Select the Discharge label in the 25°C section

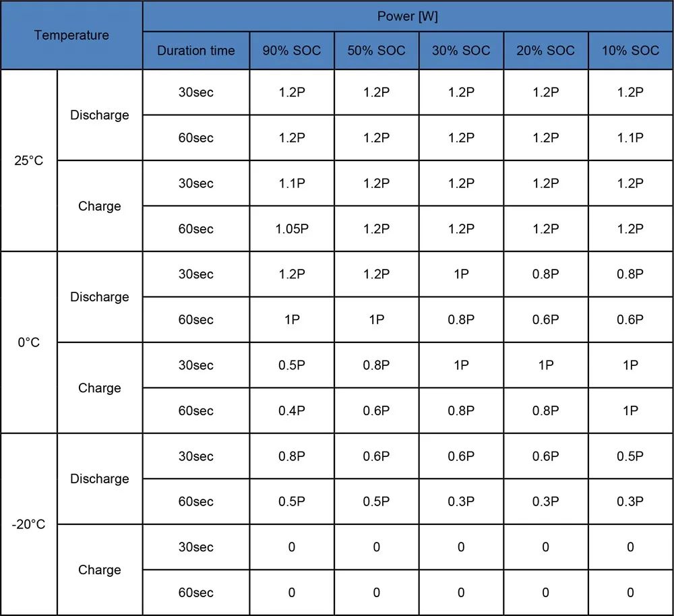tap(99, 115)
